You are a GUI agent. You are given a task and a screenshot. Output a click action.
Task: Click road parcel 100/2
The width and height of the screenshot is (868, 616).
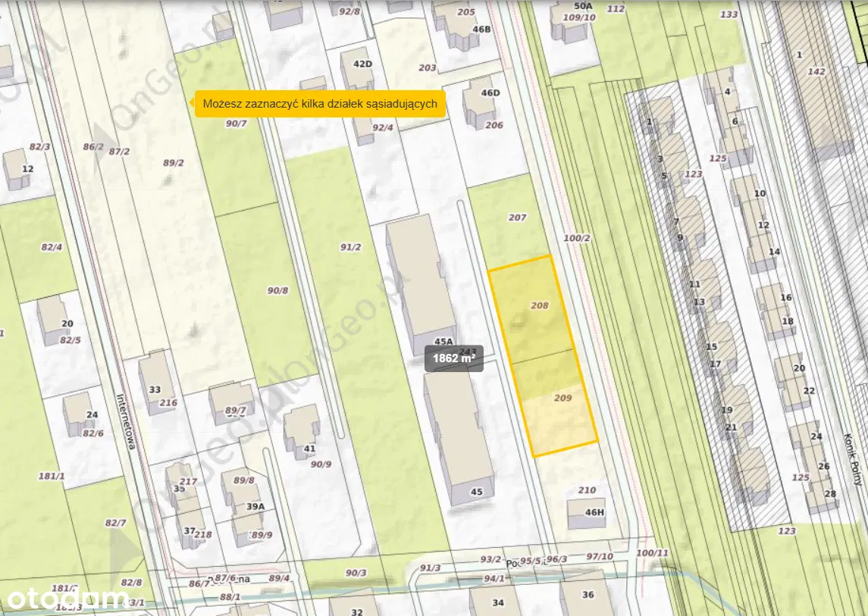(x=577, y=238)
